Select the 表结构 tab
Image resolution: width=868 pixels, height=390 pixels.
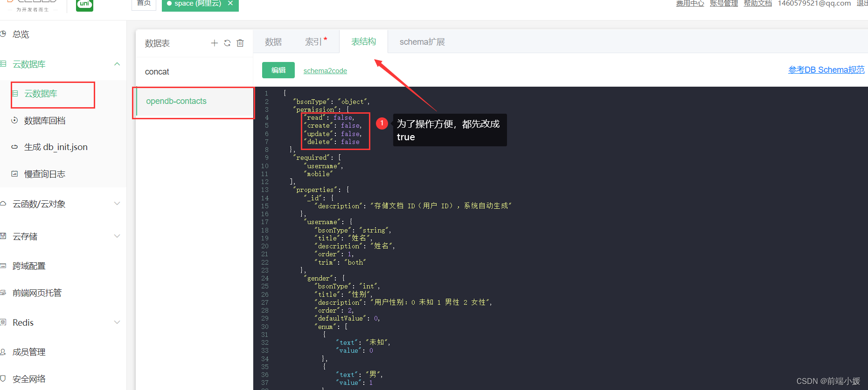tap(363, 41)
